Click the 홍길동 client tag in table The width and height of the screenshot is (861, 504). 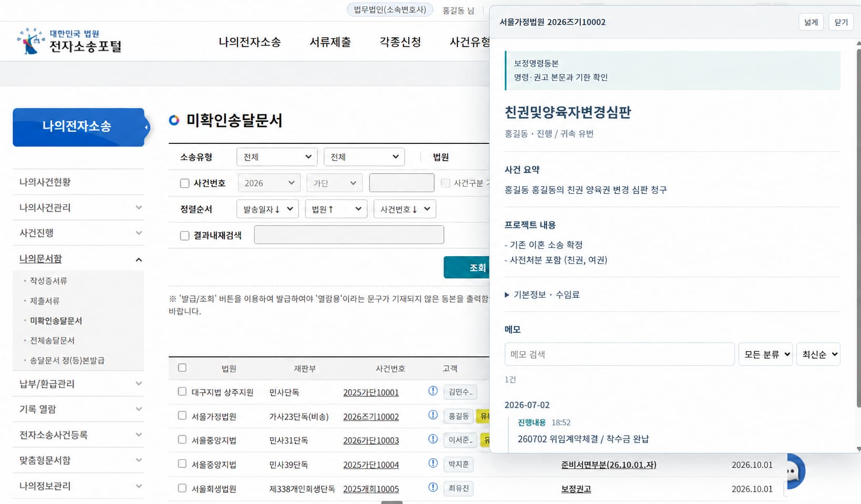click(459, 416)
